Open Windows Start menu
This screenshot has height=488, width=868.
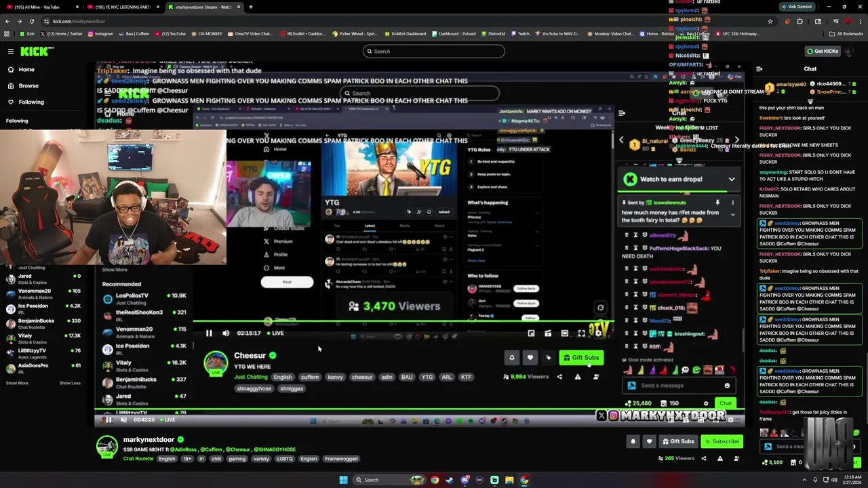pos(343,480)
